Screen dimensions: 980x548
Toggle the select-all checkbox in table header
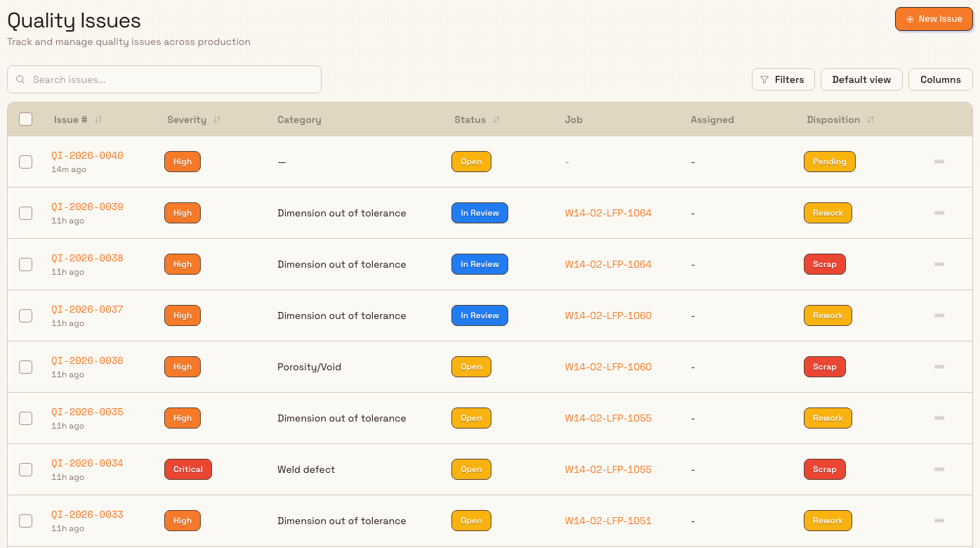25,119
